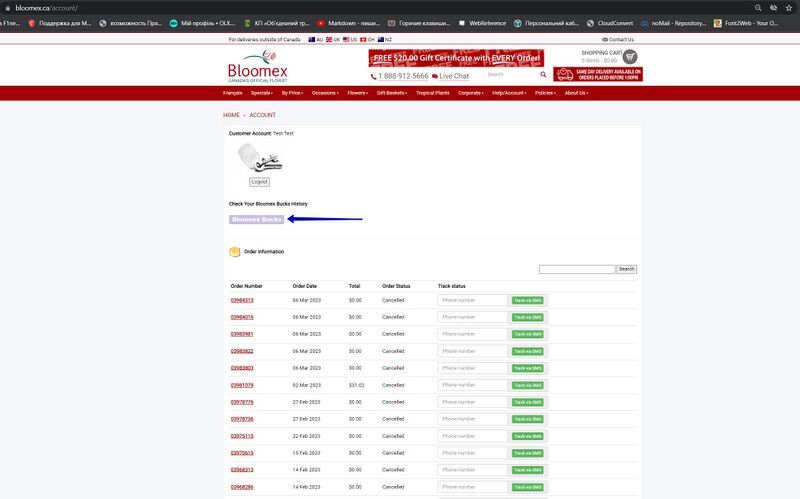Screen dimensions: 800x499
Task: Expand the By Price menu
Action: [x=292, y=93]
